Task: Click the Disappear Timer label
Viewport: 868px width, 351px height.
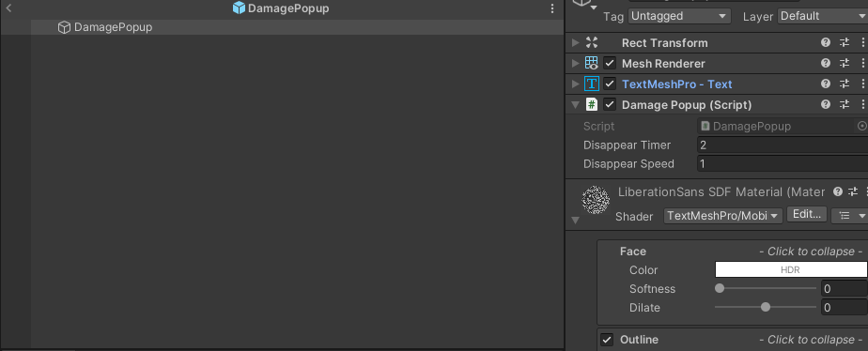Action: [628, 145]
